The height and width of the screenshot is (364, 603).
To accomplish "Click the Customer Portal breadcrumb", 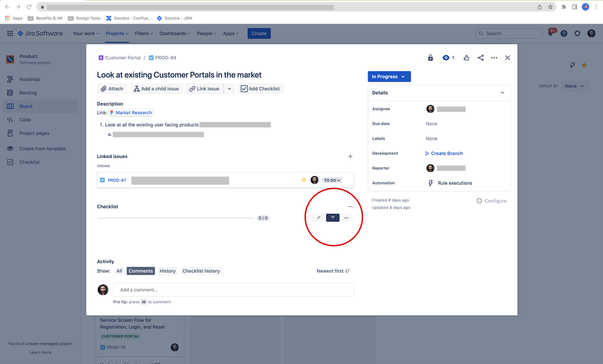I will 120,58.
